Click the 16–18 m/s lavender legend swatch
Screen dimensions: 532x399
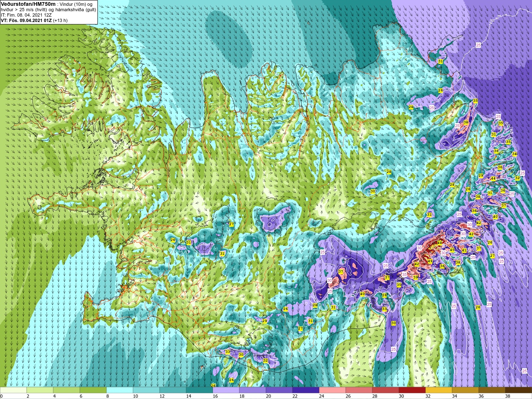point(226,390)
